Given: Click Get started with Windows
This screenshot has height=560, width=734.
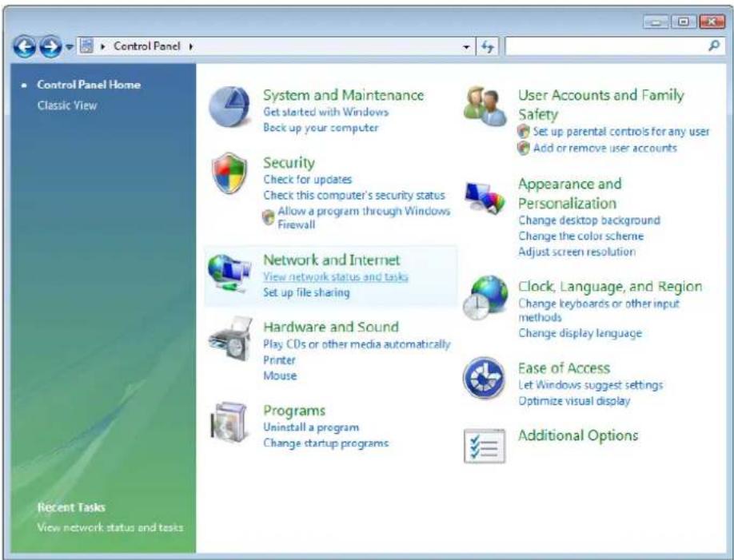Looking at the screenshot, I should [x=325, y=112].
